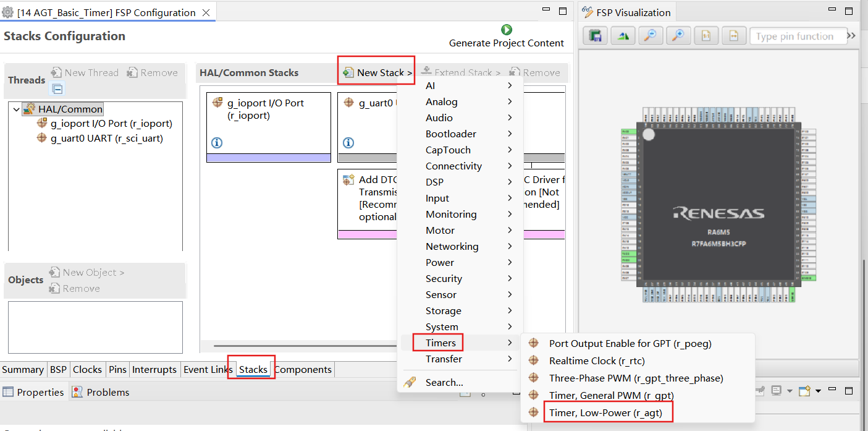This screenshot has height=431, width=868.
Task: Click New Thread button
Action: (x=85, y=72)
